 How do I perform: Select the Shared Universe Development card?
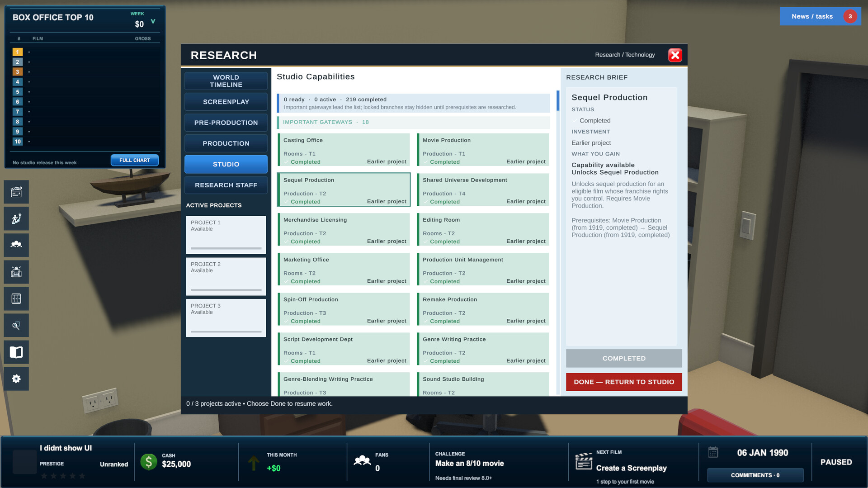tap(483, 190)
